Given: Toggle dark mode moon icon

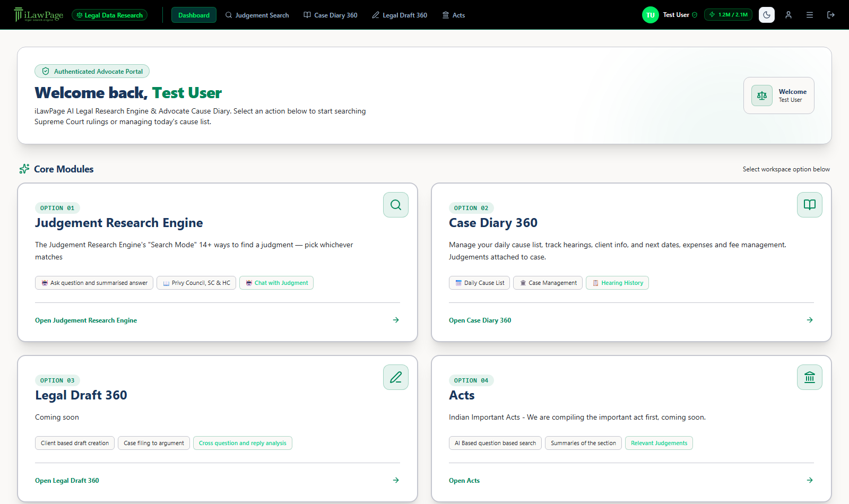Looking at the screenshot, I should pyautogui.click(x=767, y=15).
